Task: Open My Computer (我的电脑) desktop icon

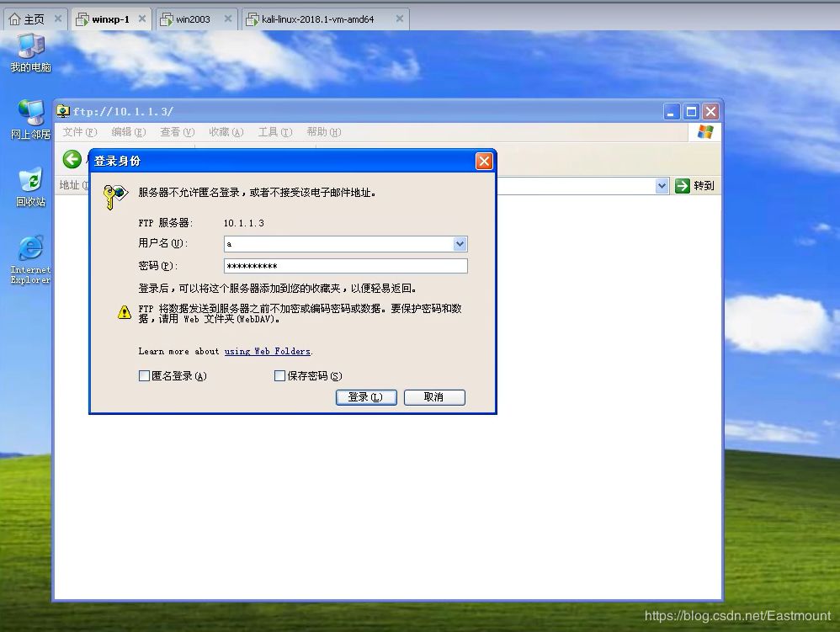Action: click(x=30, y=52)
